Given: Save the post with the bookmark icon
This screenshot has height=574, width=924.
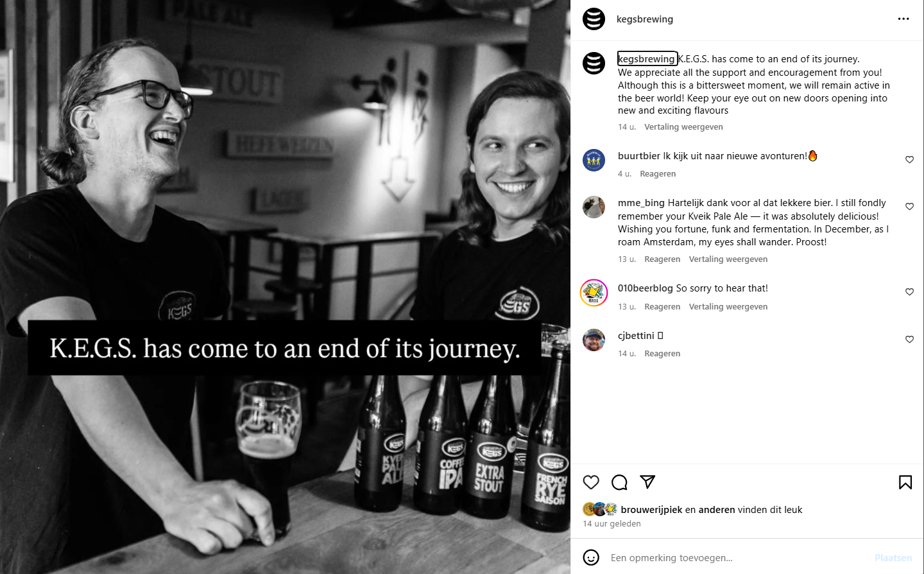Looking at the screenshot, I should [x=905, y=482].
